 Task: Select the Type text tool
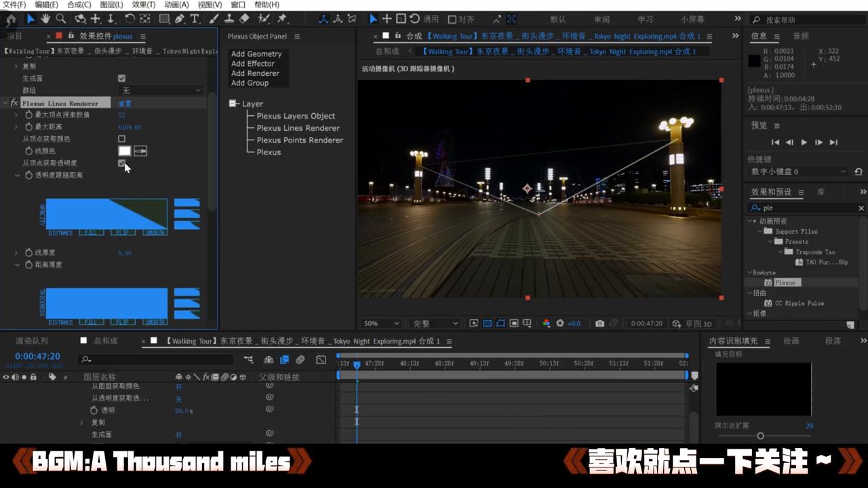point(195,19)
